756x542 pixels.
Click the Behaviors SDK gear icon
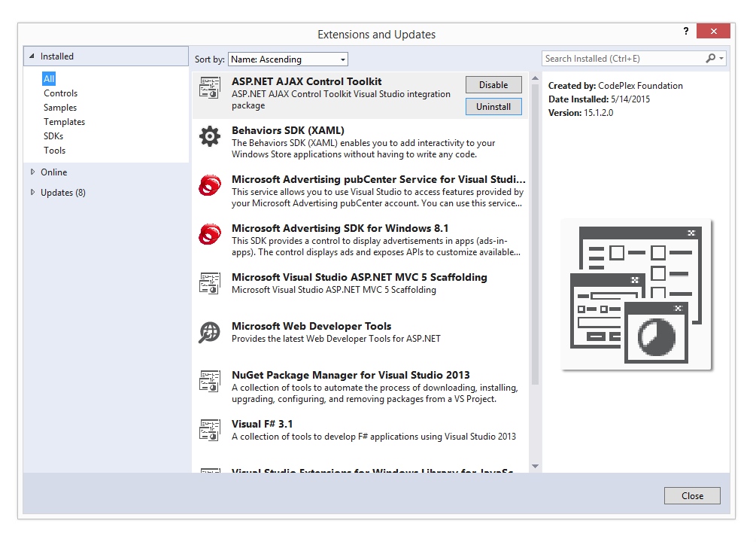(x=209, y=136)
